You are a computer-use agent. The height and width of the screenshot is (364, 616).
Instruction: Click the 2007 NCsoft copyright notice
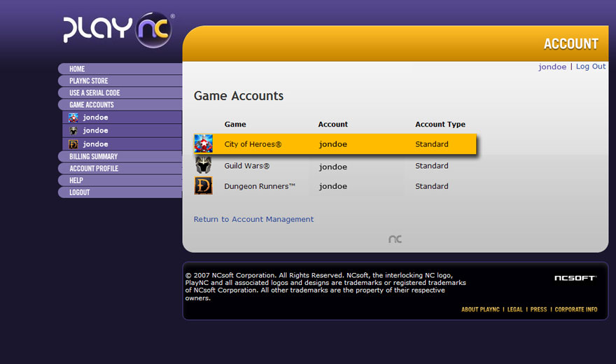325,286
